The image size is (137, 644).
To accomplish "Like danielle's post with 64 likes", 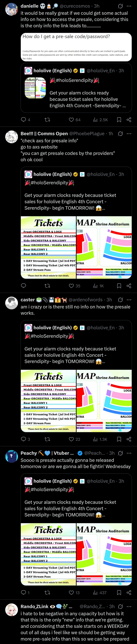I will click(x=71, y=120).
